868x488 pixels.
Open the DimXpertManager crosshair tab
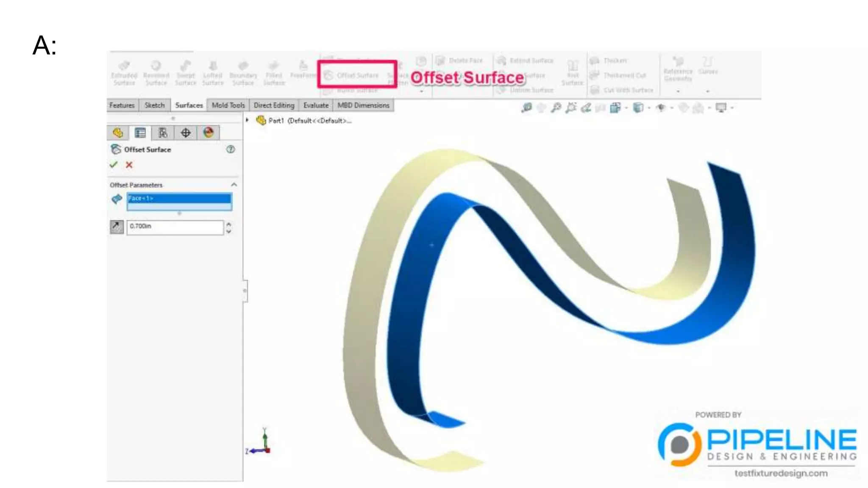coord(186,133)
